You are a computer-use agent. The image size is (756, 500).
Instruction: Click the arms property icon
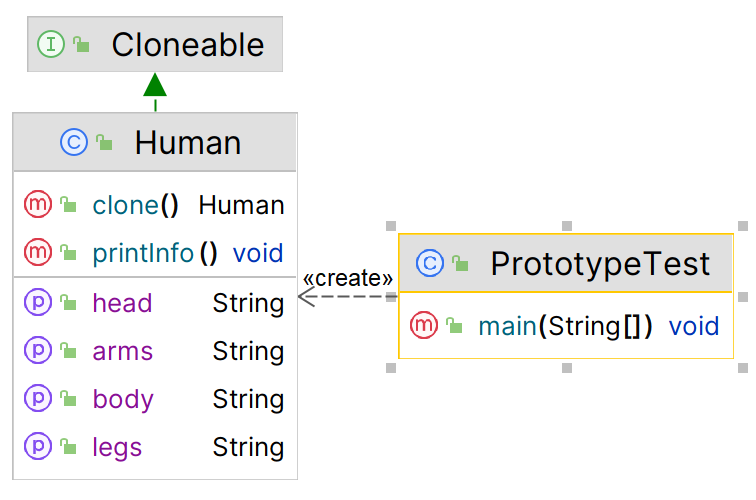37,351
